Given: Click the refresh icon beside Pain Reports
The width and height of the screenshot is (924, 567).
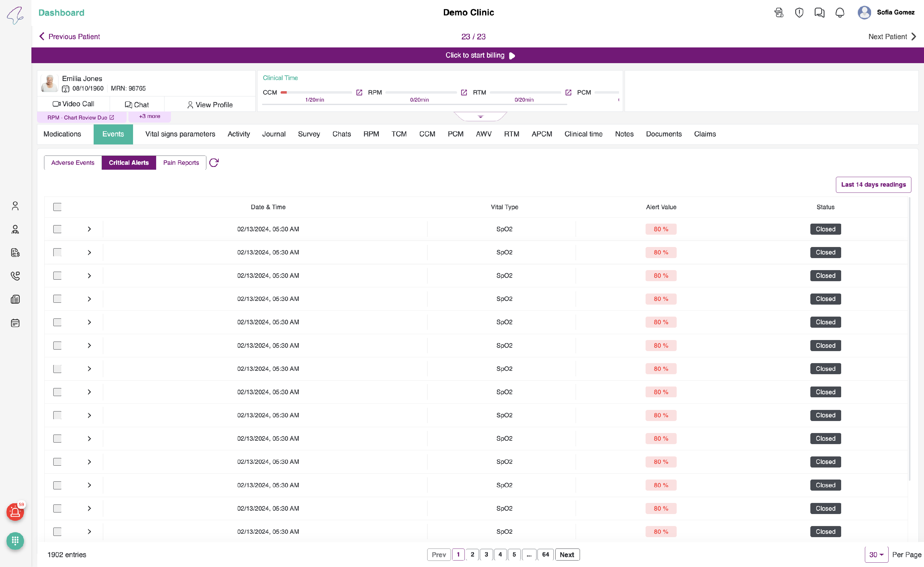Looking at the screenshot, I should pos(214,162).
